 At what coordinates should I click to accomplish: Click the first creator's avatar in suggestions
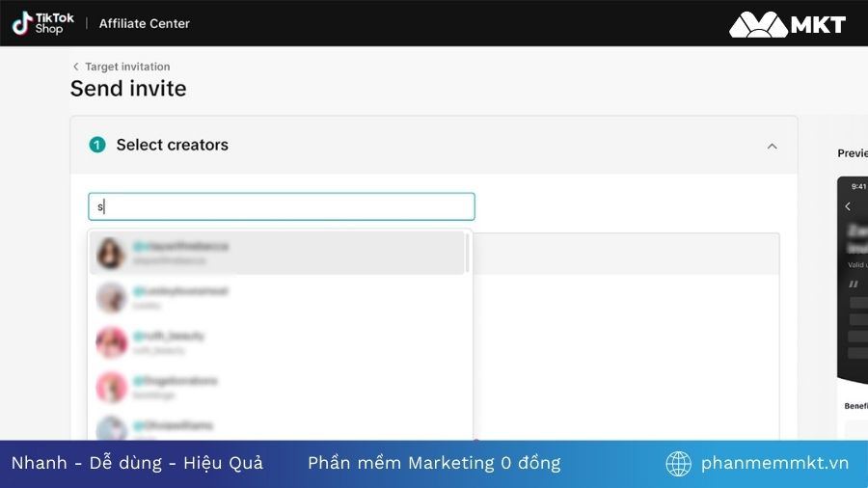point(111,253)
